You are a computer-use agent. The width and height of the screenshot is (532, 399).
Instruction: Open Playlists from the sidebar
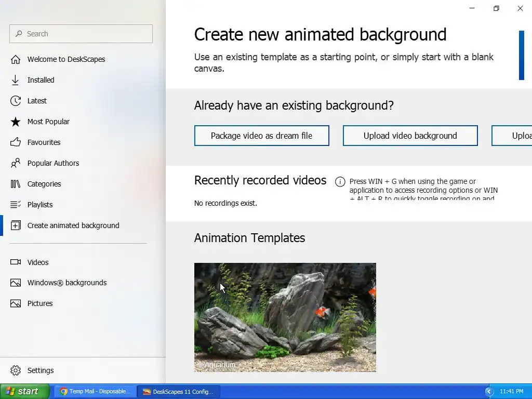click(40, 205)
